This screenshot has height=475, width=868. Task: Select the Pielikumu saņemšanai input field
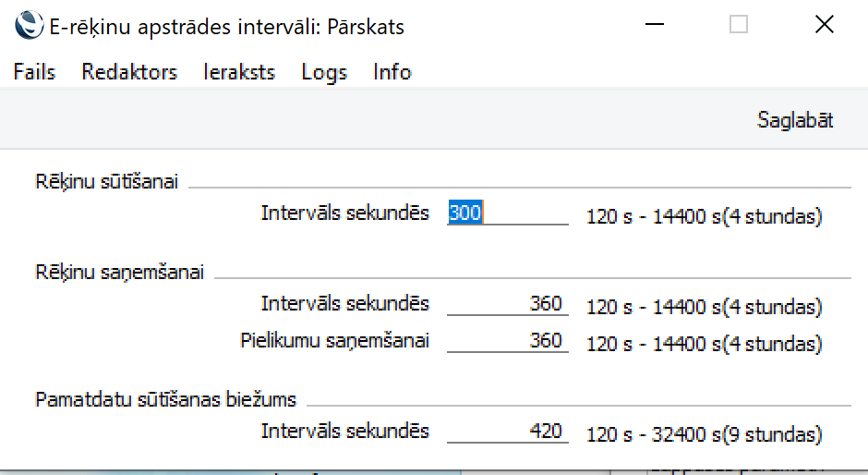pos(508,341)
